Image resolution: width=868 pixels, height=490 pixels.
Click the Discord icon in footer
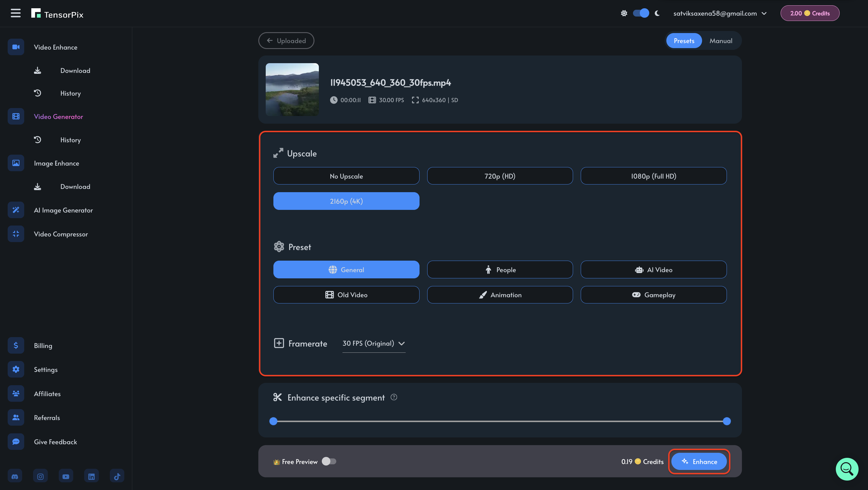pyautogui.click(x=15, y=476)
